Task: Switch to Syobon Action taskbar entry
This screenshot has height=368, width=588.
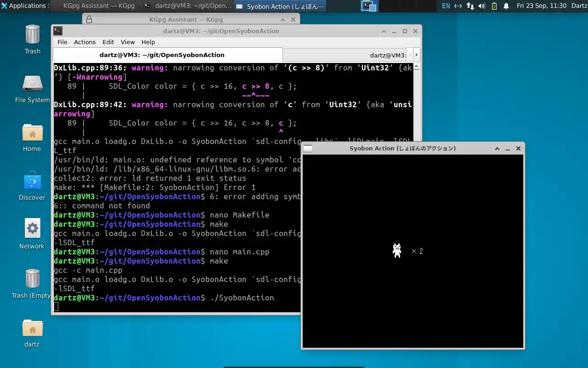Action: pos(280,6)
